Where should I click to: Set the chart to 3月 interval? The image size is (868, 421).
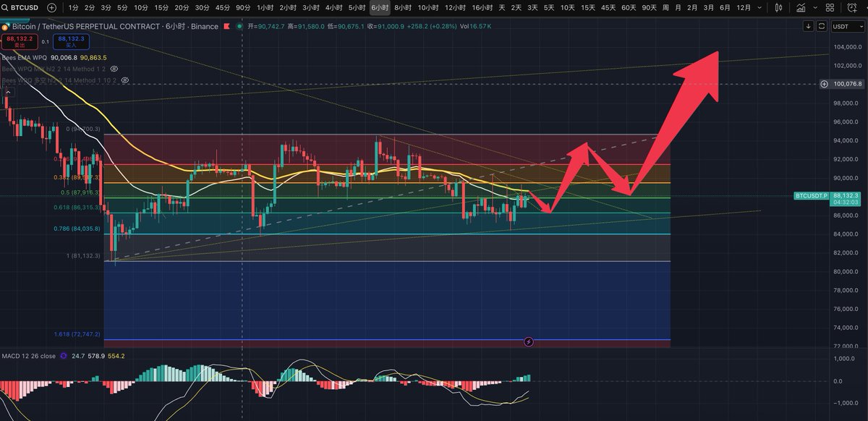click(708, 8)
